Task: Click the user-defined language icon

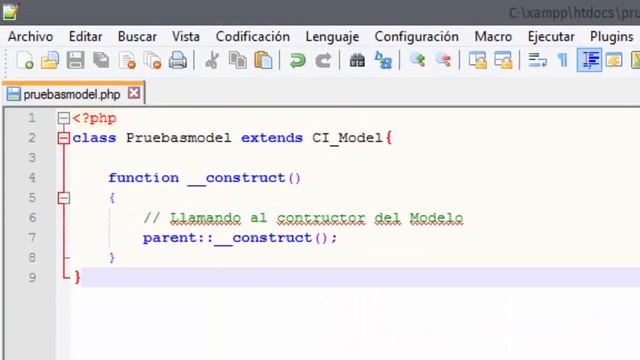Action: pyautogui.click(x=614, y=60)
